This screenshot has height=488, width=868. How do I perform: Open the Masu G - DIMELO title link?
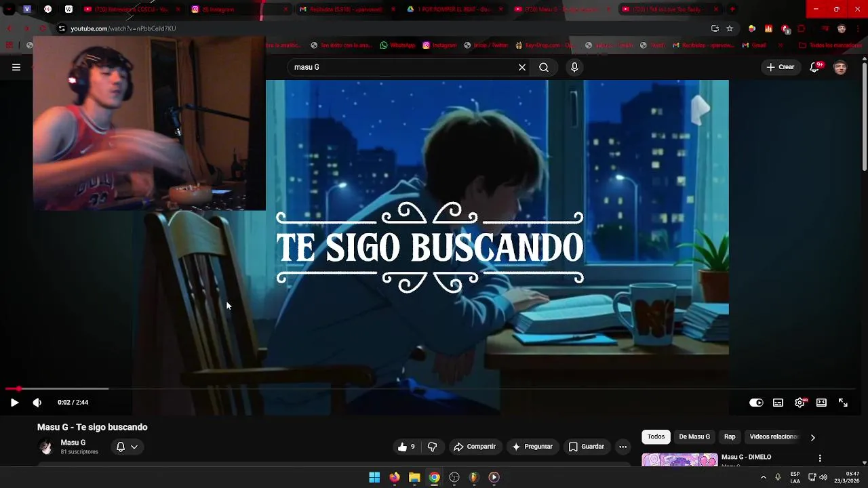tap(746, 457)
